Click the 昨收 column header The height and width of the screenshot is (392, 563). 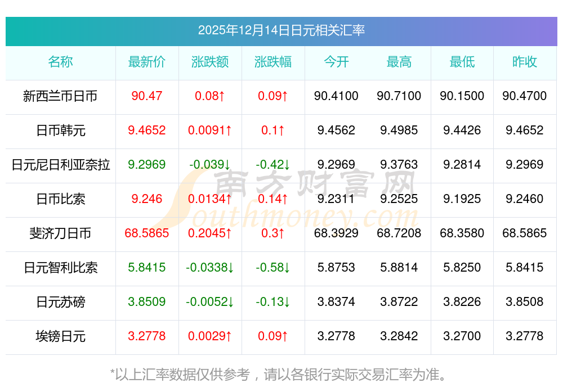pos(525,62)
